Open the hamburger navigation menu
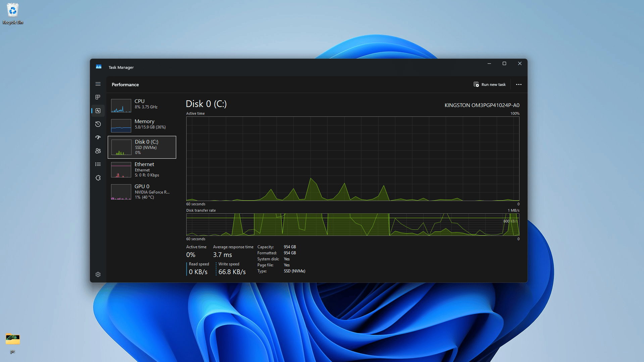 [98, 84]
